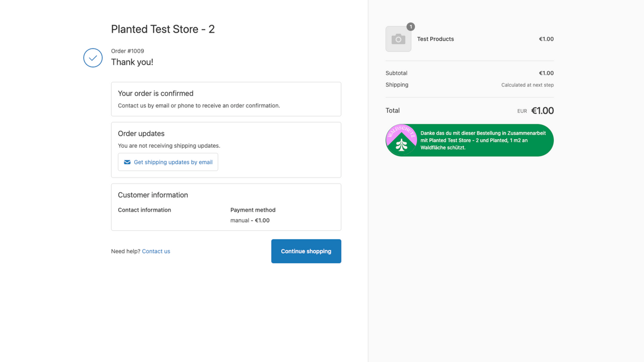
Task: Click the Contact information label
Action: pos(144,210)
